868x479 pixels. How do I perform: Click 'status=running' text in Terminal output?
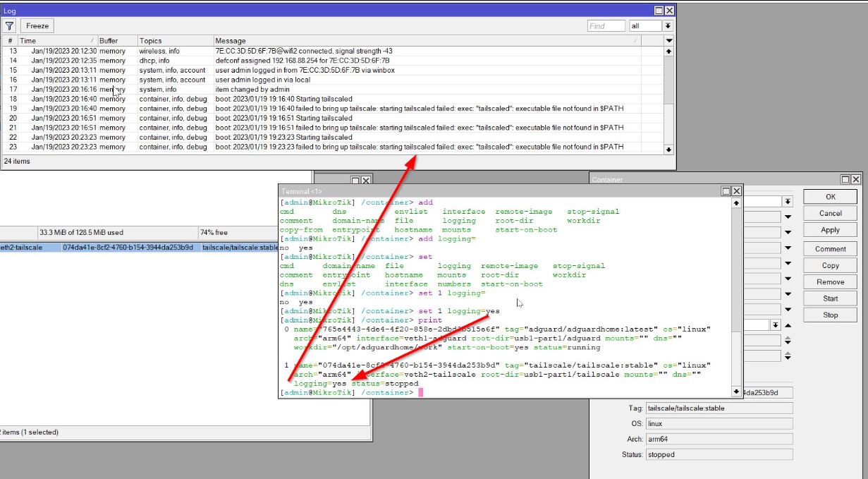(568, 347)
